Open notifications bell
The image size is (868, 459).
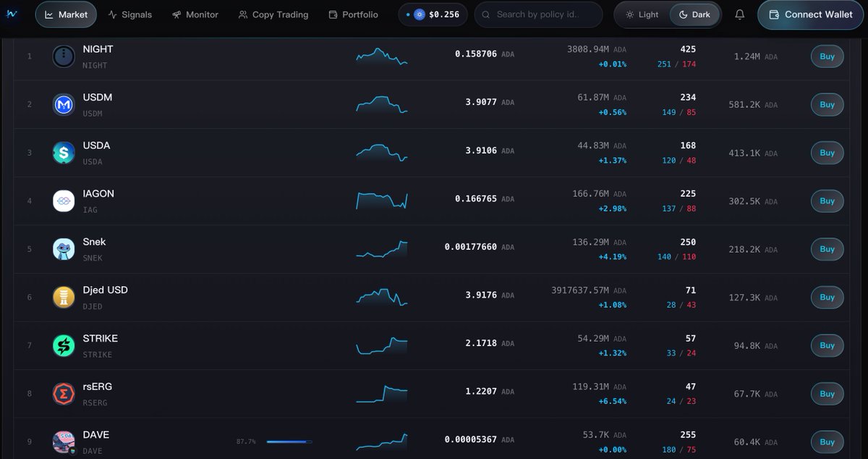pyautogui.click(x=739, y=14)
